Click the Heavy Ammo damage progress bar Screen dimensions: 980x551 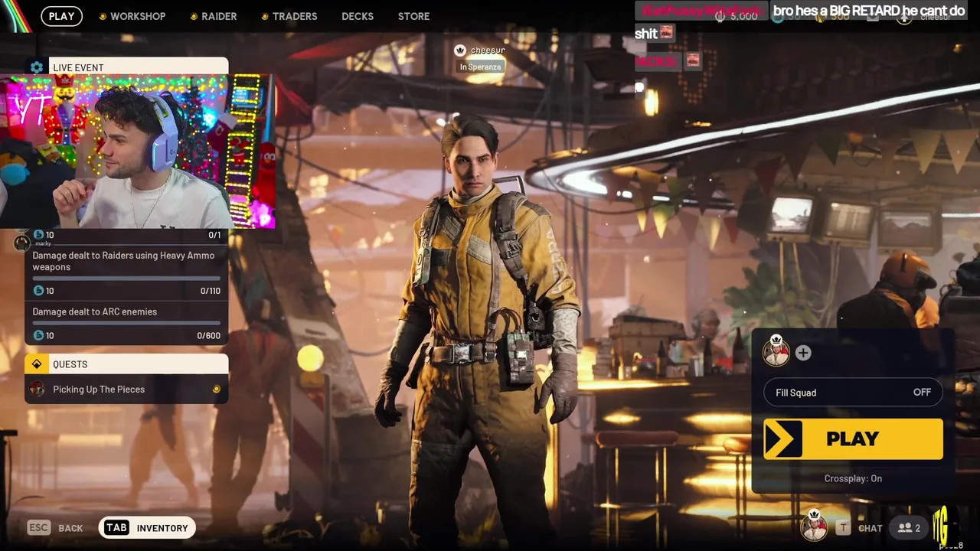126,279
